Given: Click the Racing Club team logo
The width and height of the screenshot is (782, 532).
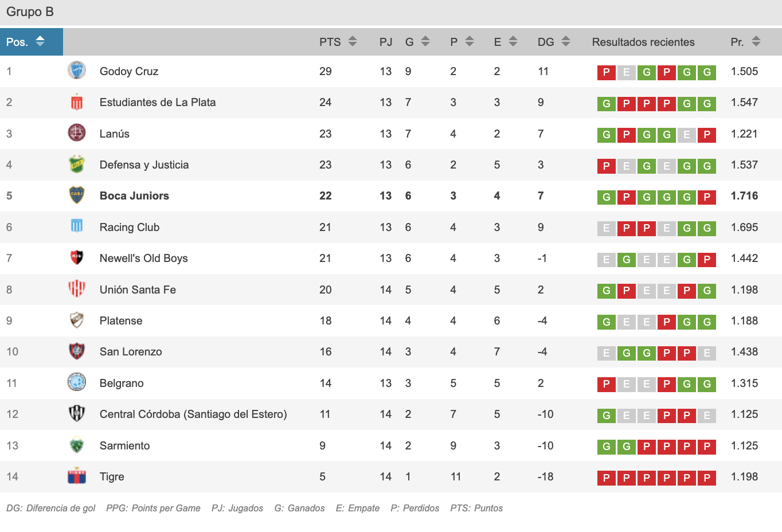Looking at the screenshot, I should click(77, 227).
